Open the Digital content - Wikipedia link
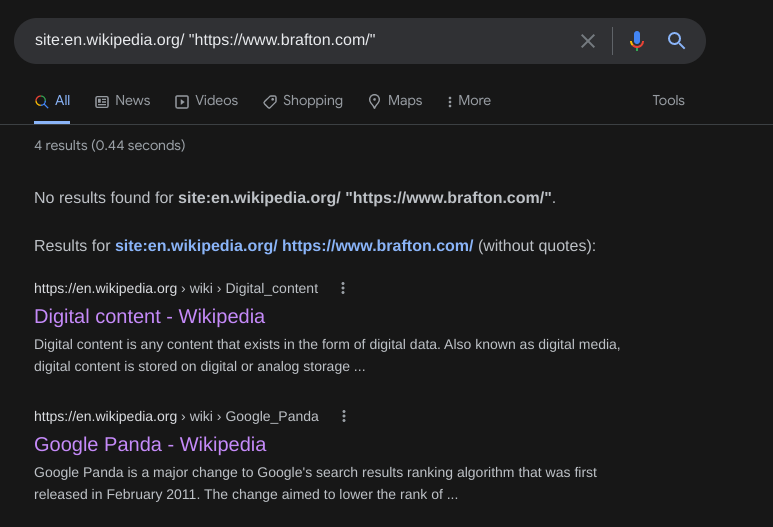Viewport: 773px width, 527px height. 149,317
